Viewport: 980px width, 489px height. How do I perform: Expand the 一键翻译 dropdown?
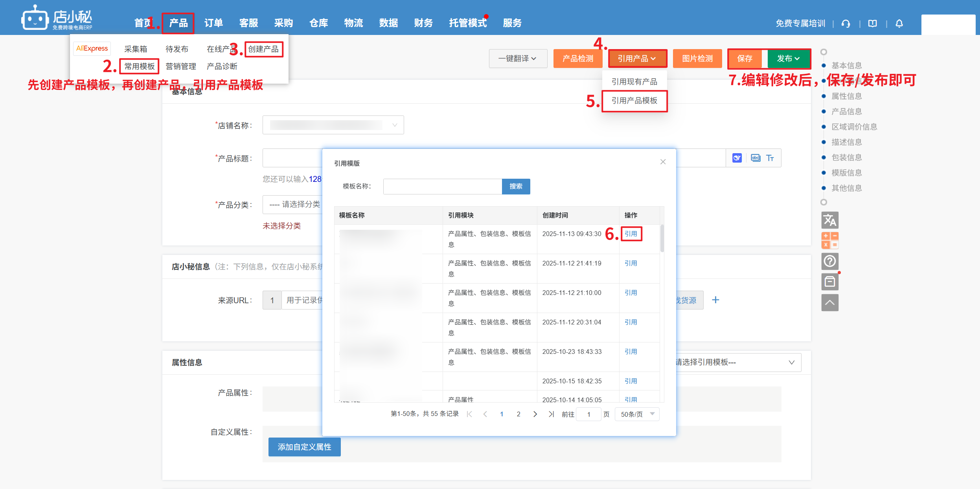point(518,59)
